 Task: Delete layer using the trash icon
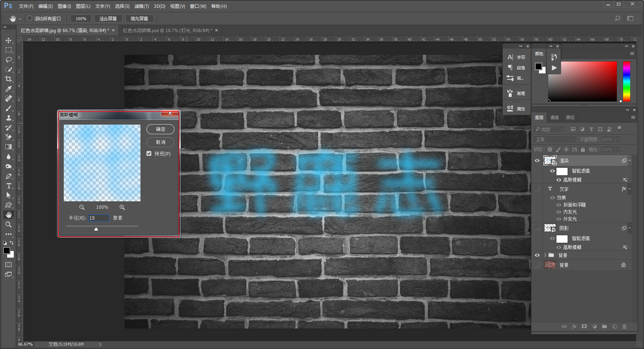click(x=624, y=327)
